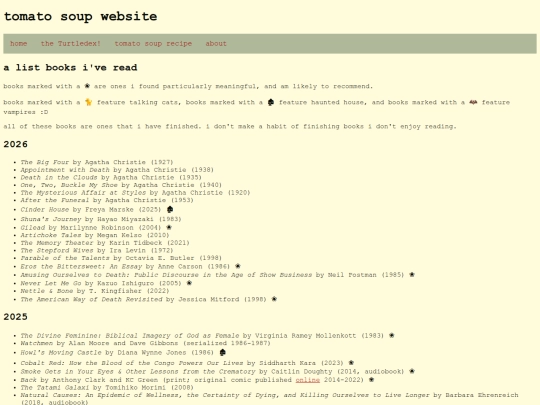This screenshot has height=405, width=540.
Task: Click the haunted house emoji in the legend
Action: [x=271, y=102]
